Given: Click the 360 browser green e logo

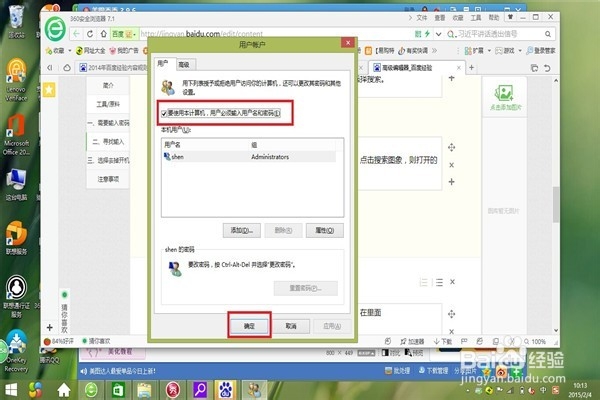Looking at the screenshot, I should (55, 29).
